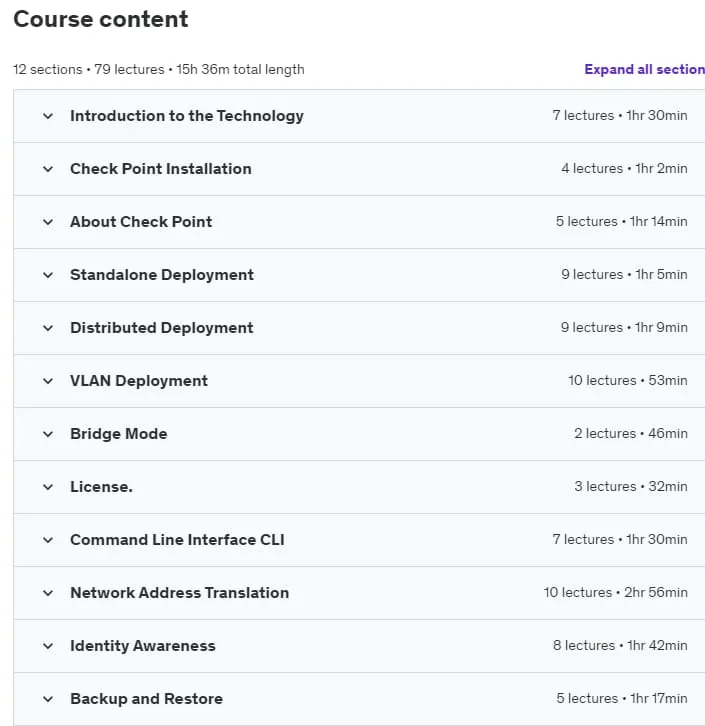705x726 pixels.
Task: Expand the Check Point Installation chevron
Action: pyautogui.click(x=48, y=169)
